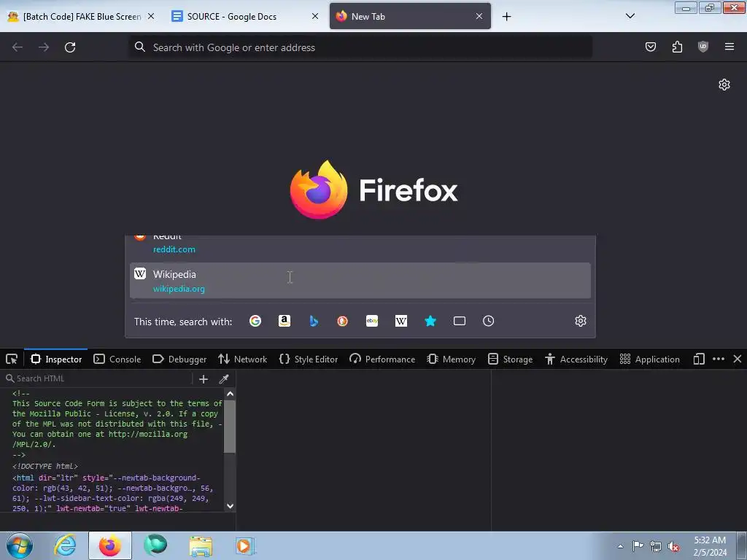Launch Internet Explorer from taskbar
The height and width of the screenshot is (560, 747).
pos(65,545)
